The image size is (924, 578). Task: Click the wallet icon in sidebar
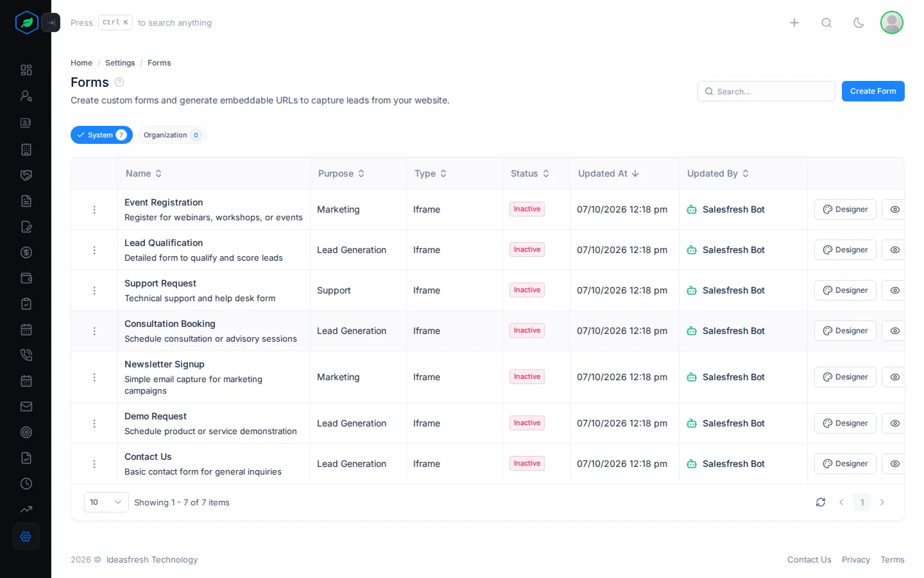click(x=26, y=278)
